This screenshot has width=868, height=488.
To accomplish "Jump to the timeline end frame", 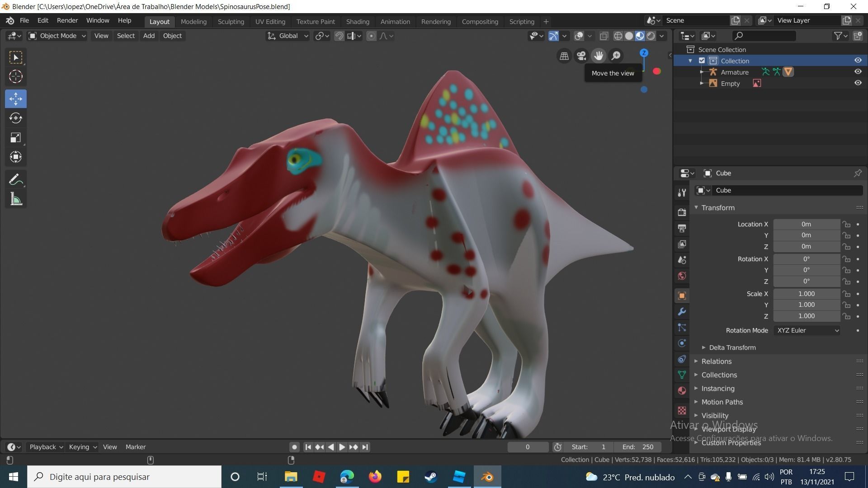I will [365, 447].
